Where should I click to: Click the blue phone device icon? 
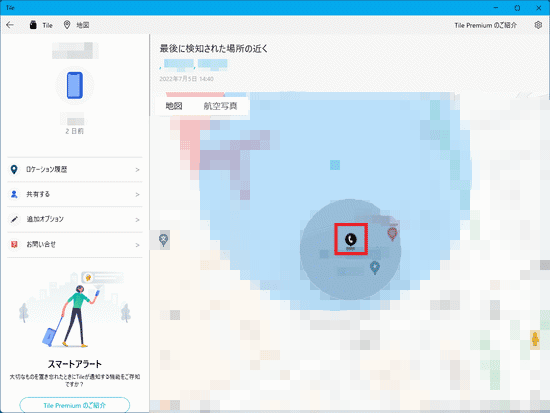point(75,85)
